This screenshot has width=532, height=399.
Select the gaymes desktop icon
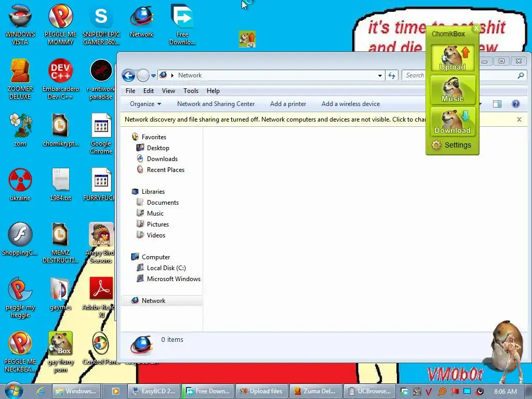pos(60,294)
